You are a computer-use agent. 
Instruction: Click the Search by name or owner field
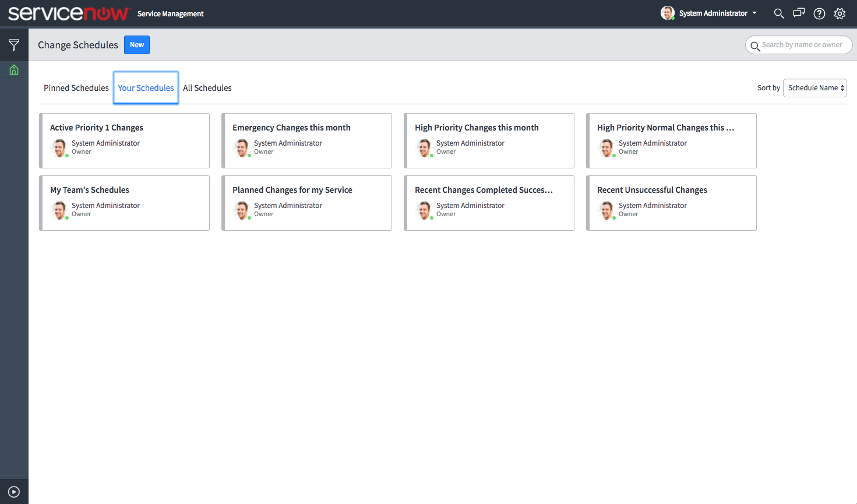point(799,45)
